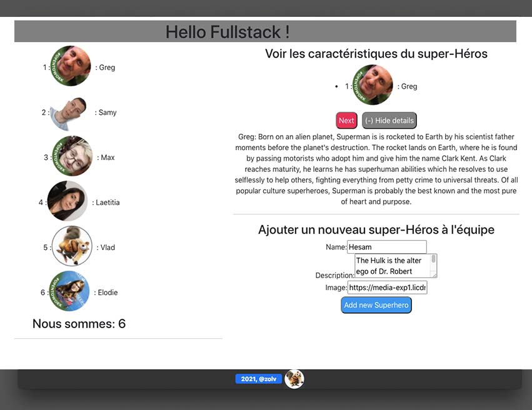Select Elodie's avatar image
The height and width of the screenshot is (410, 532).
[x=69, y=291]
